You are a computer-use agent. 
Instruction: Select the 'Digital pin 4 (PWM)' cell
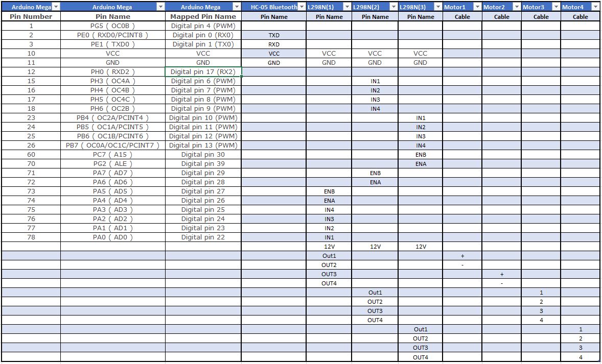(203, 26)
